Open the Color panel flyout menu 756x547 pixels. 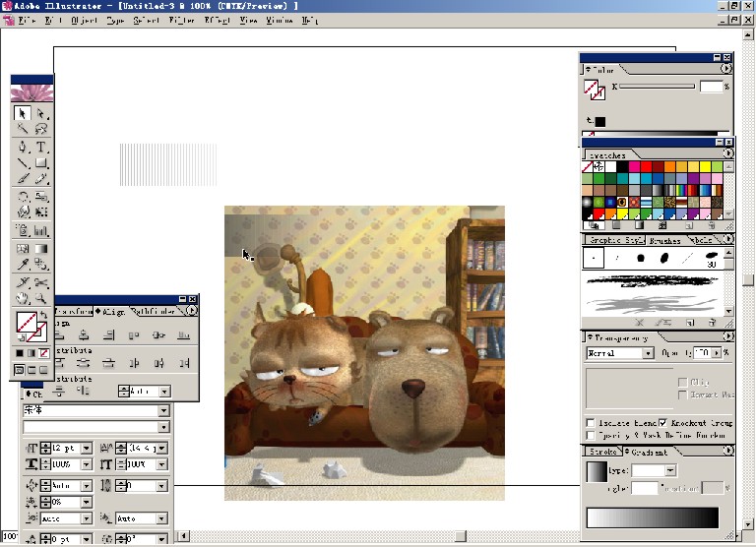pos(725,69)
